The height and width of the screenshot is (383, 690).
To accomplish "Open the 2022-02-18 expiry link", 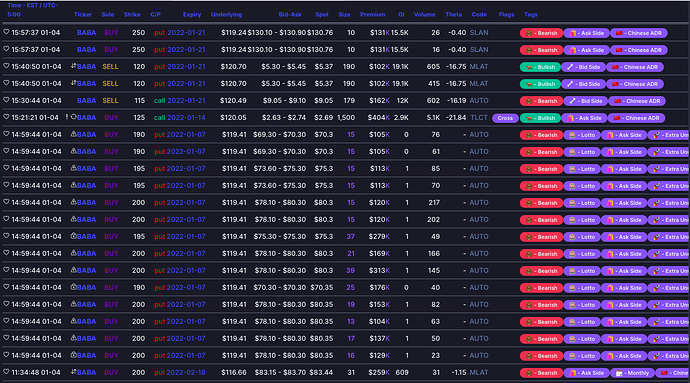I will [186, 372].
